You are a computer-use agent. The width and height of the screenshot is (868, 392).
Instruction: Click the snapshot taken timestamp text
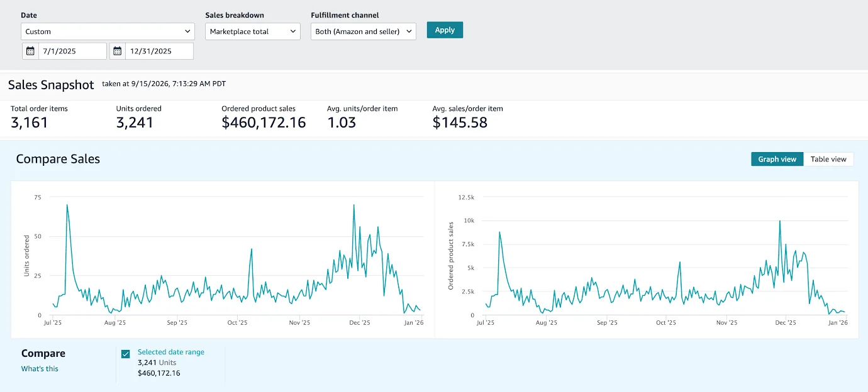[164, 84]
